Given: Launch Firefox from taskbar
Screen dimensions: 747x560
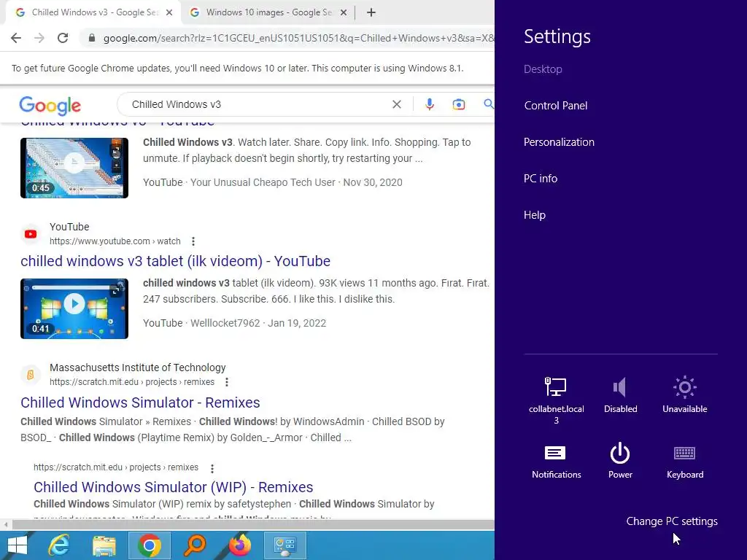Looking at the screenshot, I should 239,545.
